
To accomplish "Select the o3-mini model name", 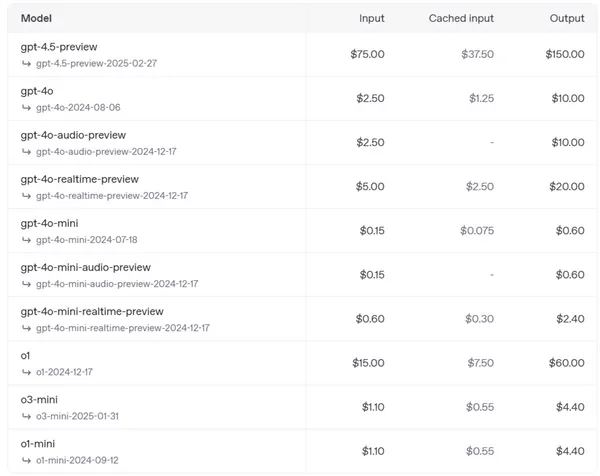I will [42, 400].
